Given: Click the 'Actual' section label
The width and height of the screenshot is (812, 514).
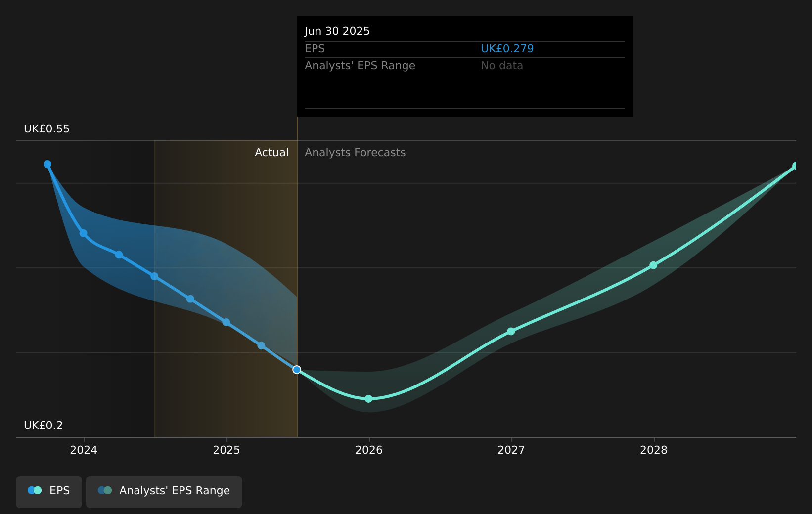Looking at the screenshot, I should pos(271,153).
